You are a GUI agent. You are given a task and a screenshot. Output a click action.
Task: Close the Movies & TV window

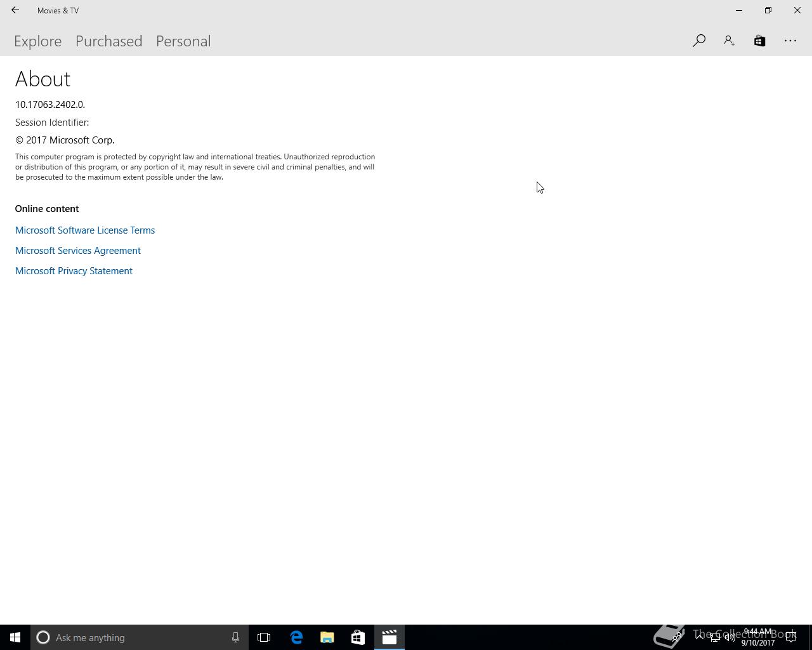(797, 10)
